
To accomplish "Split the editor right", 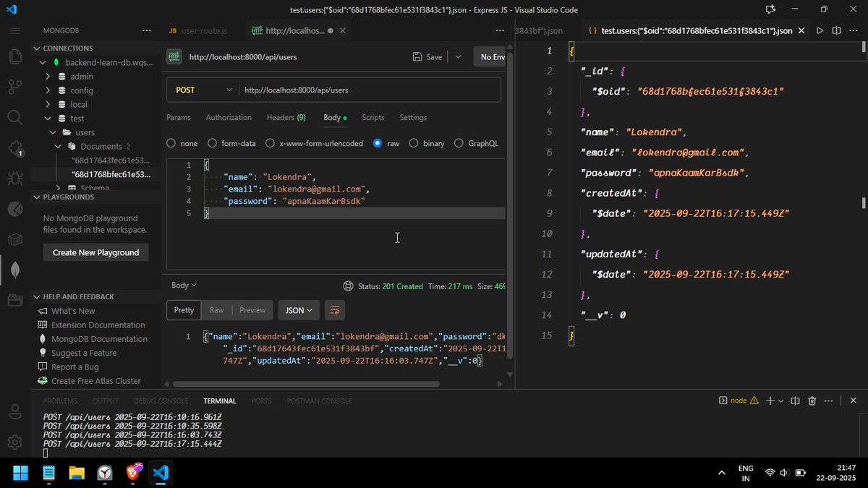I will tap(836, 31).
